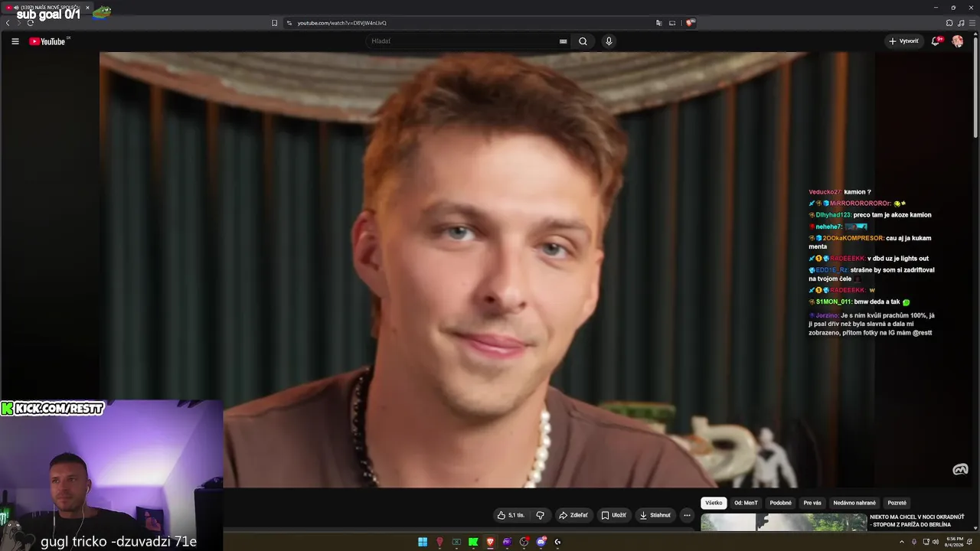Open the volume control in the system tray
Screen dimensions: 980x551
click(936, 542)
